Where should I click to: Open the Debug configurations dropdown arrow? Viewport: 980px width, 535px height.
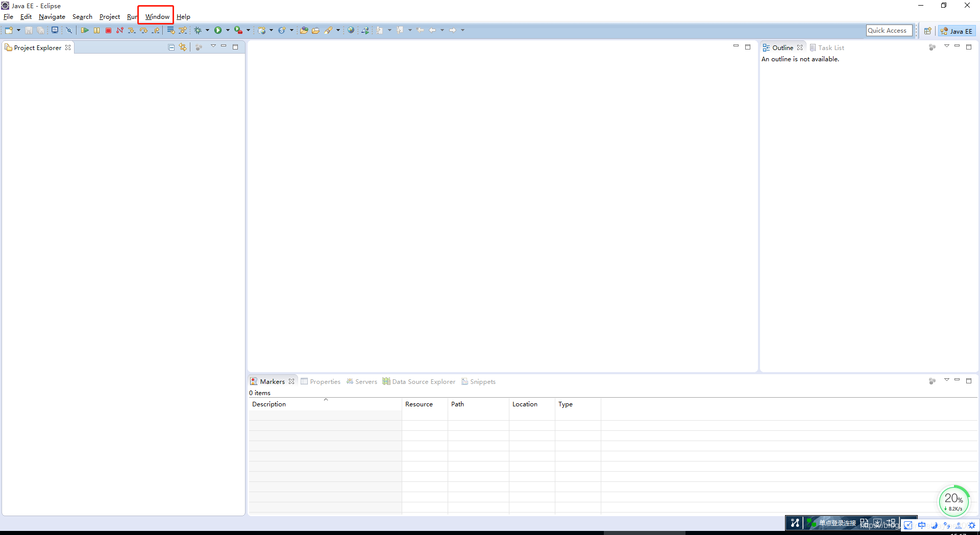click(207, 31)
